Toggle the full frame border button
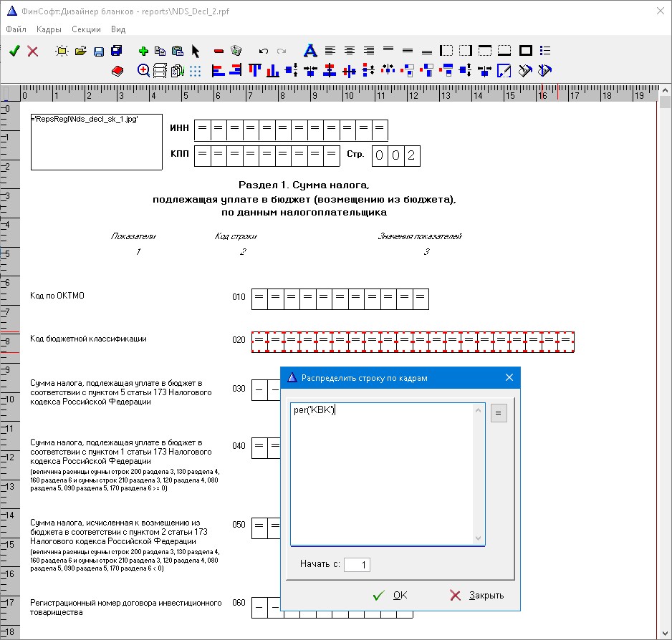Viewport: 672px width, 640px height. (525, 51)
